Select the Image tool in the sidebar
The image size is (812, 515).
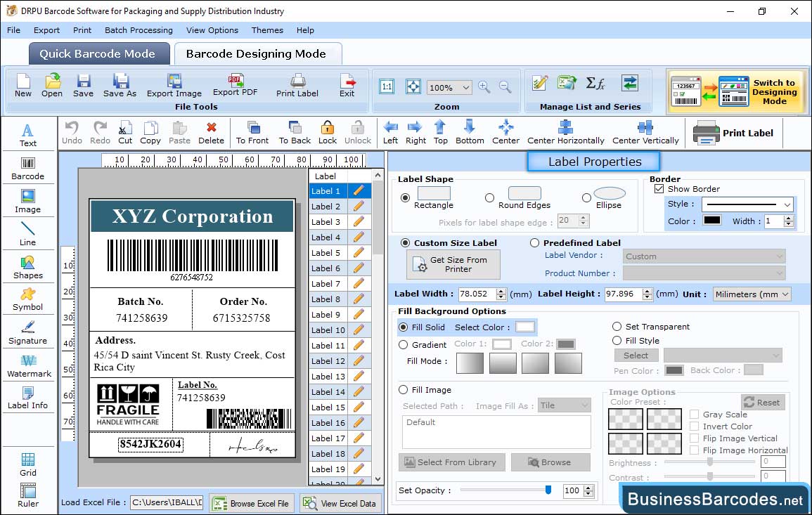[28, 202]
